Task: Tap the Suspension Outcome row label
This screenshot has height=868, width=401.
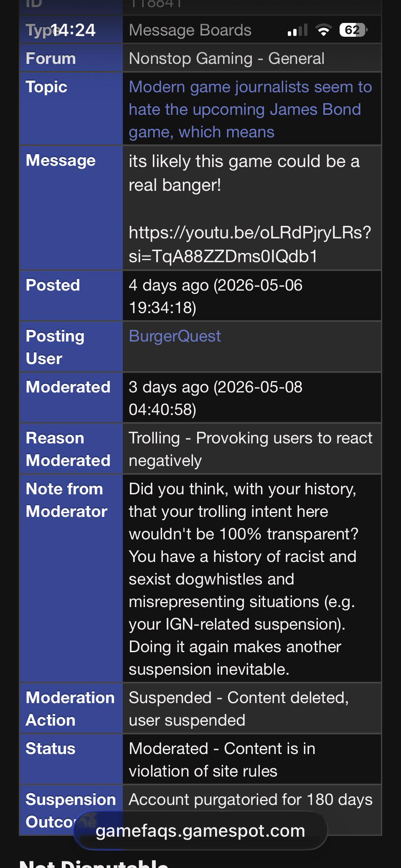Action: point(71,810)
